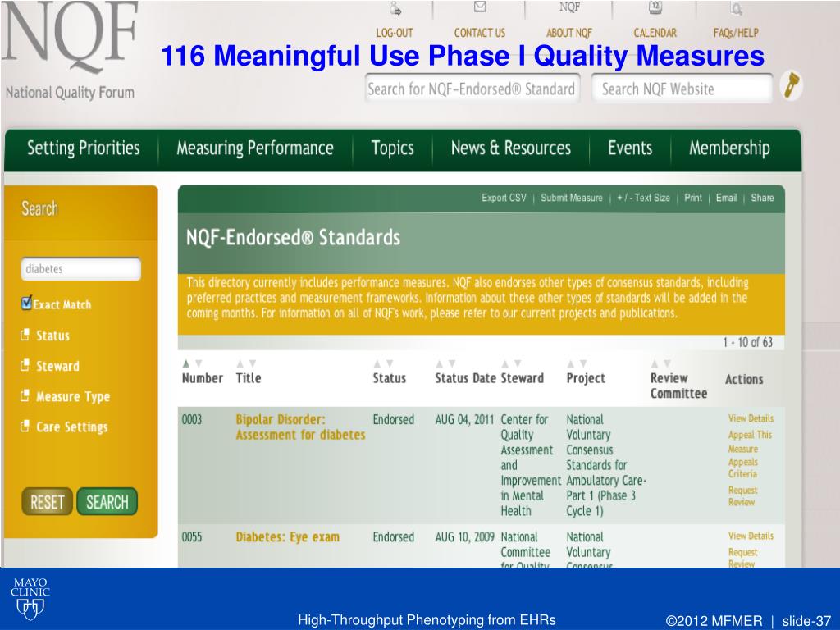
Task: Request Review for measure 0055
Action: point(742,557)
